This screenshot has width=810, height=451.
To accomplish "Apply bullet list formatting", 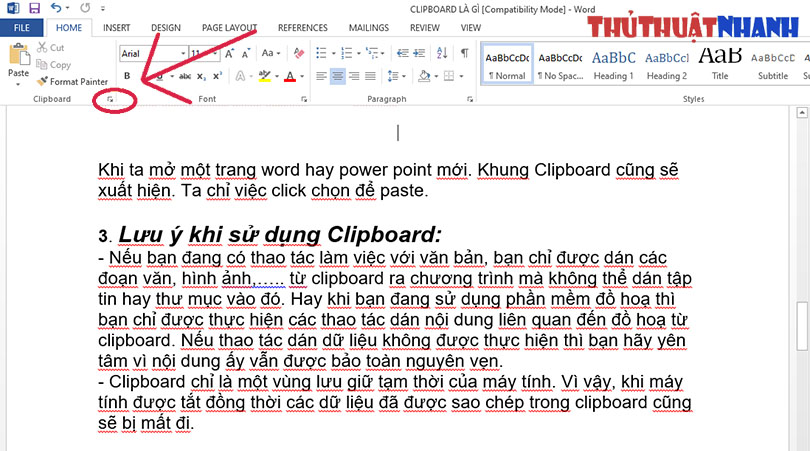I will 321,53.
